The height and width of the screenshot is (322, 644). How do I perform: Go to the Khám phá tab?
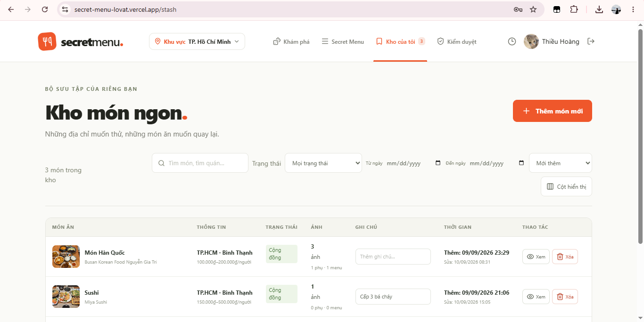click(291, 41)
